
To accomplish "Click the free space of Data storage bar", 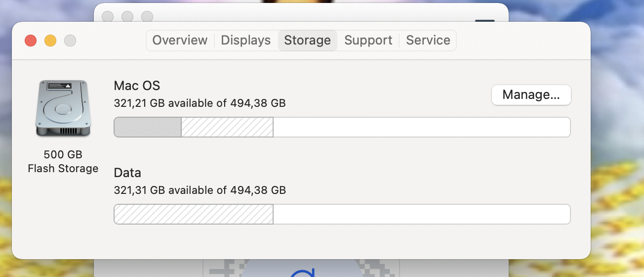I will point(421,214).
